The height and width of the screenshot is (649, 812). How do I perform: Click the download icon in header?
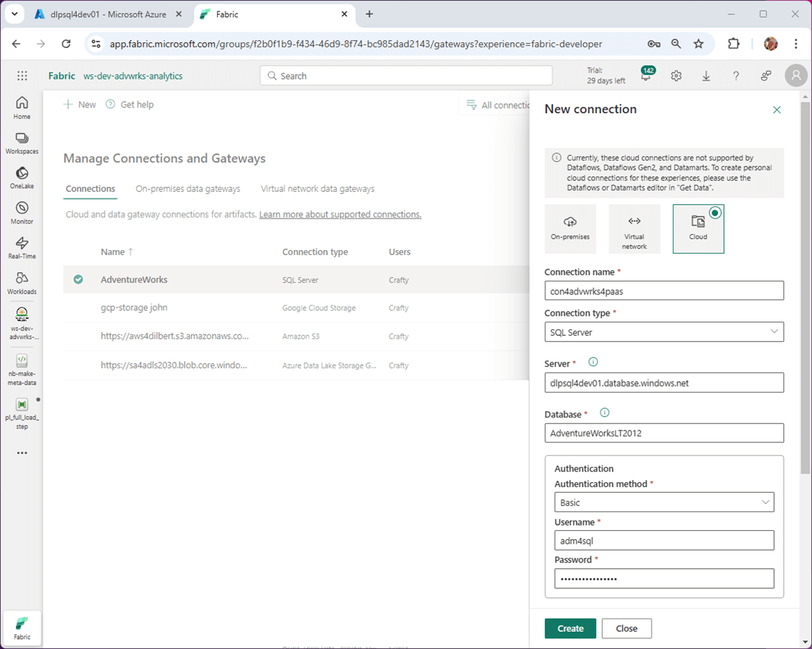[706, 76]
